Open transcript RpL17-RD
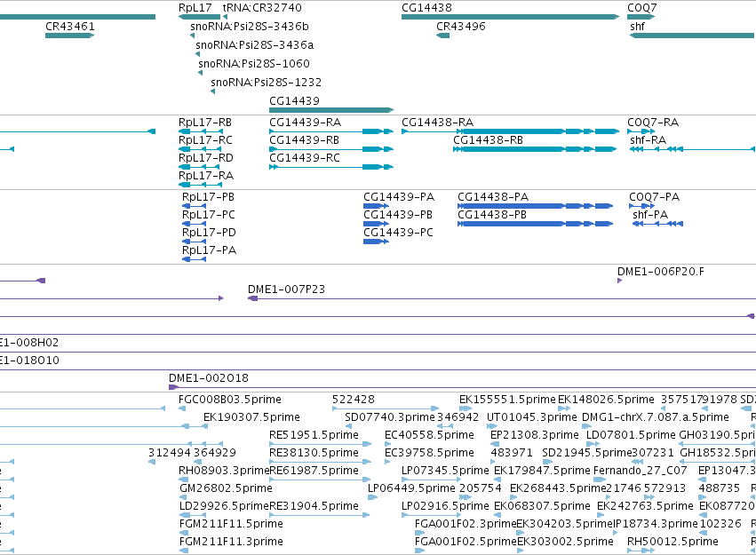756x555 pixels. tap(206, 158)
